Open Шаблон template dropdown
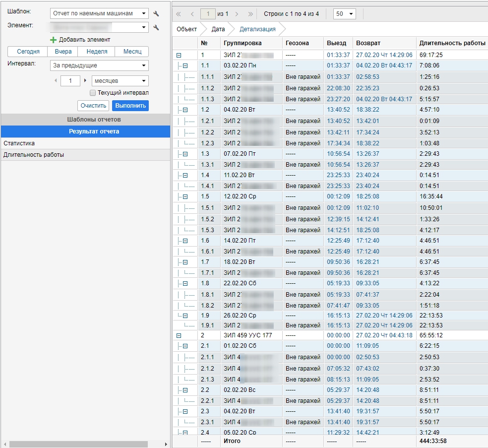Viewport: 488px width, 448px height. 99,14
